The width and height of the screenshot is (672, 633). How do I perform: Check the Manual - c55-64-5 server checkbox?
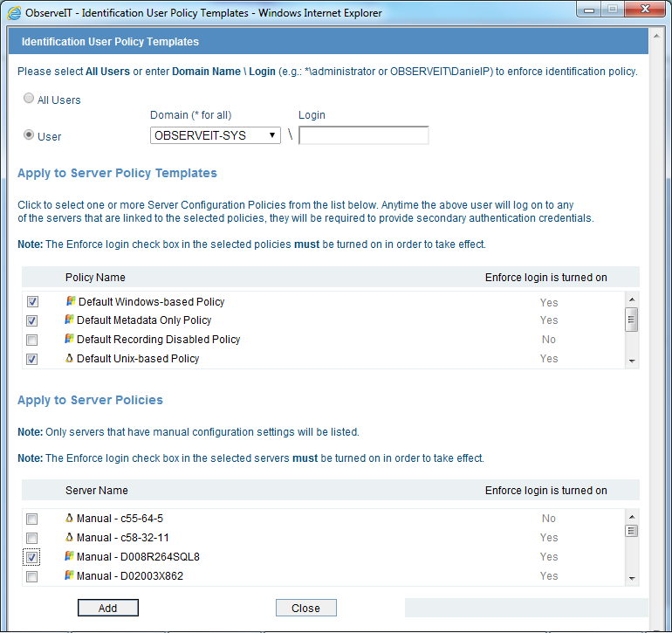point(32,519)
